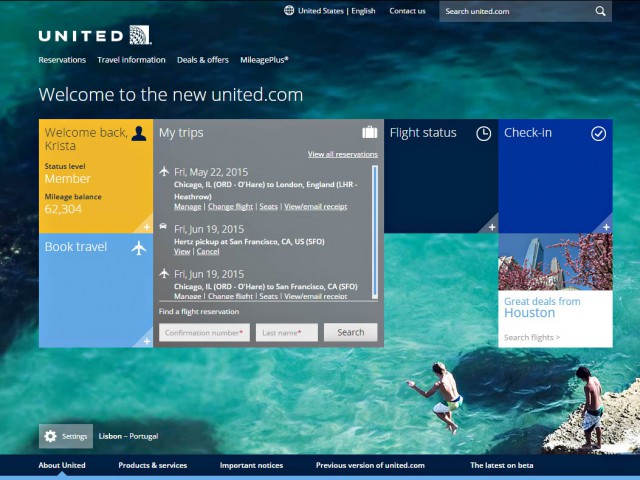Expand the Flight status tile plus corner
Screen dimensions: 640x480
[x=492, y=227]
